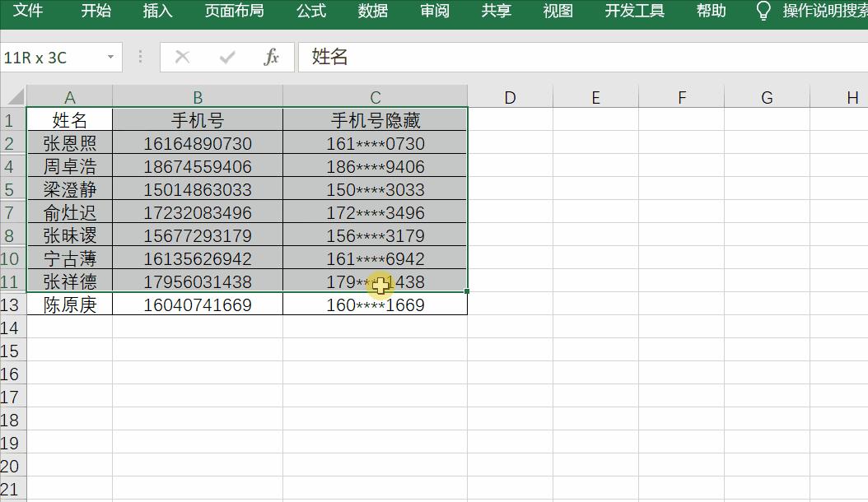Click the Insert Function (fx) icon
The height and width of the screenshot is (502, 868).
(x=273, y=58)
